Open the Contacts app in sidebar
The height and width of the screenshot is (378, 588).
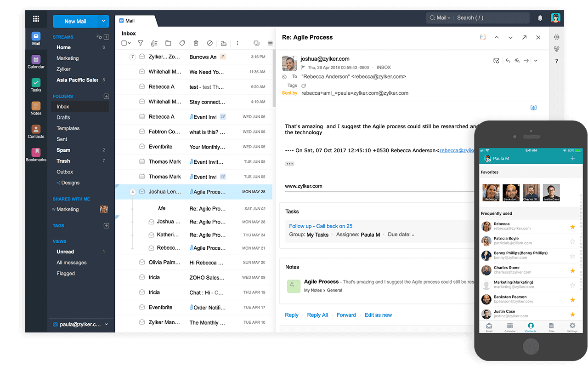click(x=36, y=132)
